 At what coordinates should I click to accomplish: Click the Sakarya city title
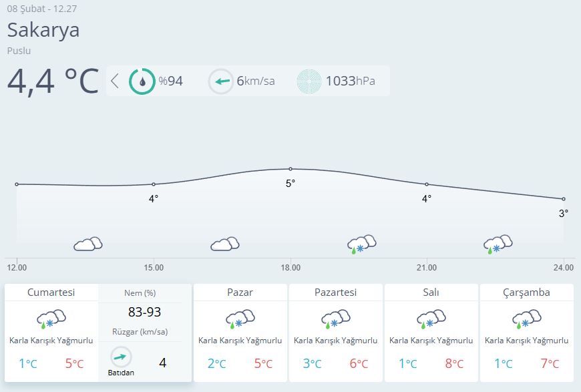point(43,30)
